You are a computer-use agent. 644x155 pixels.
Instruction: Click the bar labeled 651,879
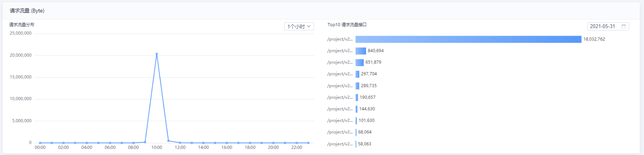[359, 62]
